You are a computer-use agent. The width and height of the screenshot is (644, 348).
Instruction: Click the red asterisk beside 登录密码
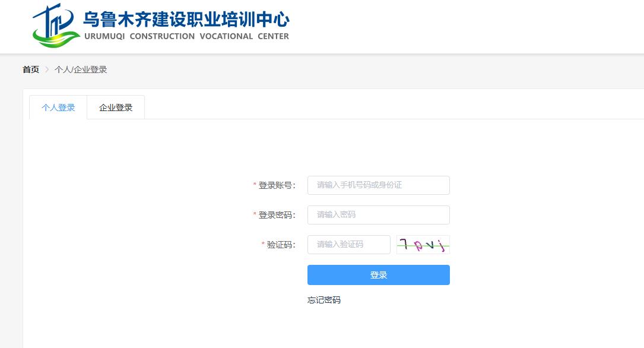[x=255, y=215]
